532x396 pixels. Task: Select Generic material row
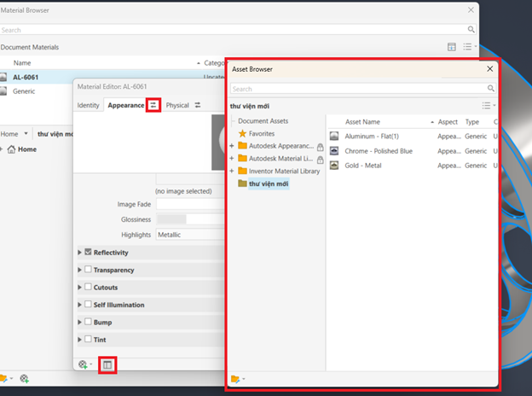click(37, 91)
